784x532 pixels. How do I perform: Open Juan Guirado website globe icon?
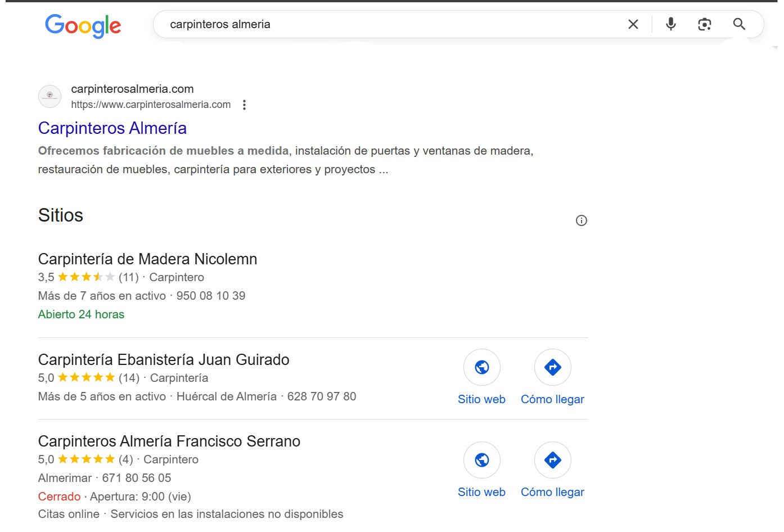[x=482, y=367]
